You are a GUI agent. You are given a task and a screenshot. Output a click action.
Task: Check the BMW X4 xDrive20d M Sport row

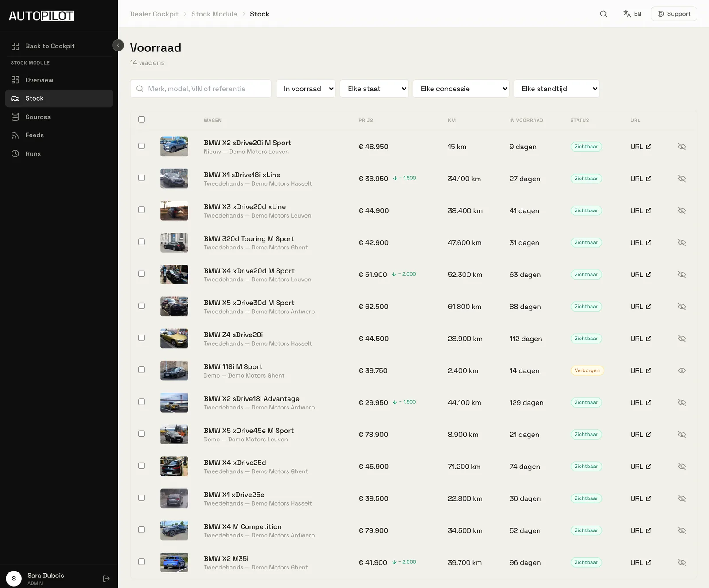coord(141,274)
